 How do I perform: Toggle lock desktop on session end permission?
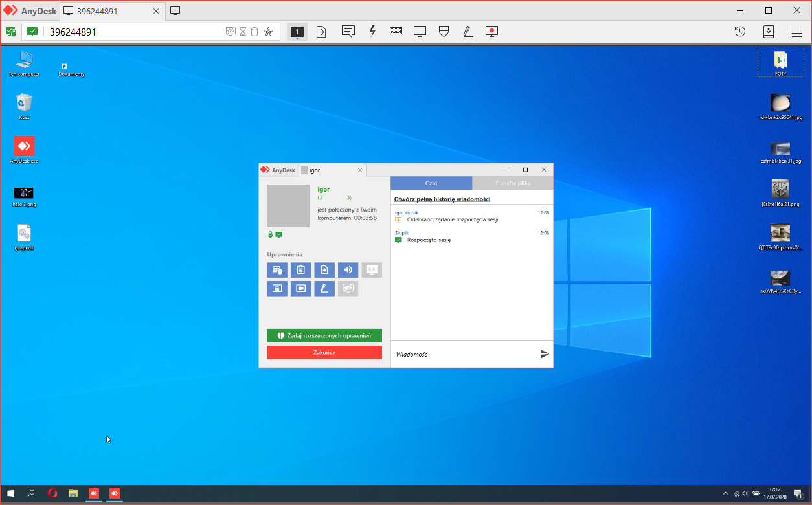[277, 289]
